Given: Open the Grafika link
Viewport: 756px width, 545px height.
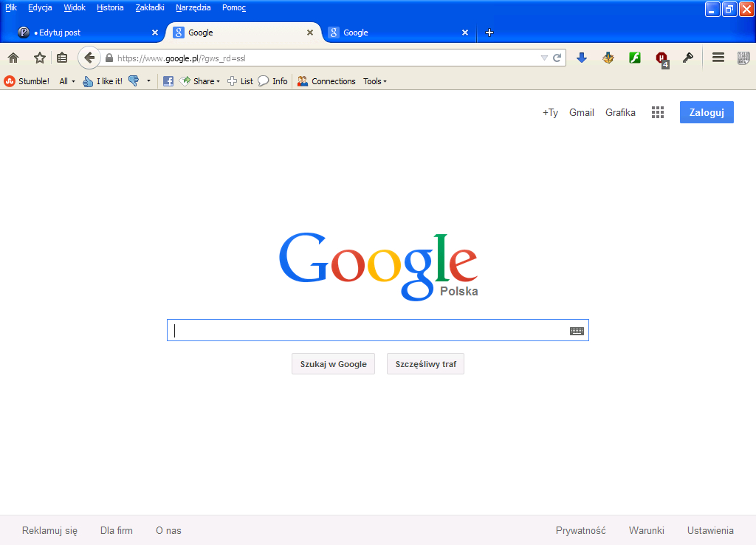Looking at the screenshot, I should [620, 112].
